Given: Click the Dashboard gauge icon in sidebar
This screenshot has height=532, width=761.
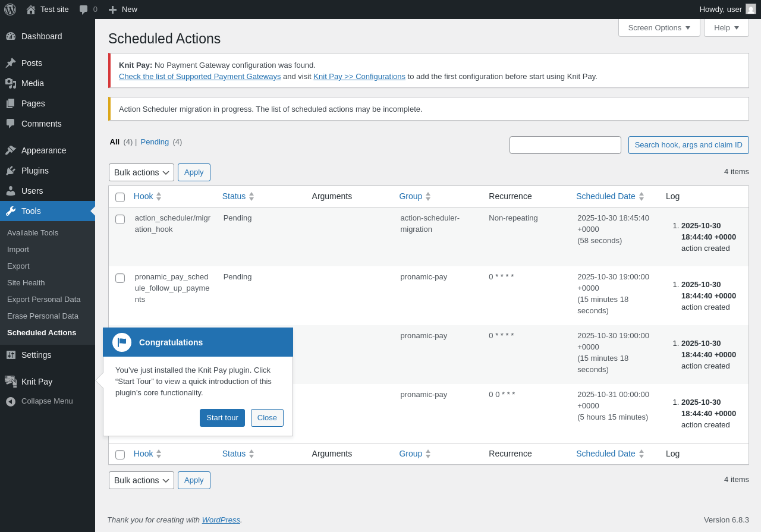Looking at the screenshot, I should (11, 36).
